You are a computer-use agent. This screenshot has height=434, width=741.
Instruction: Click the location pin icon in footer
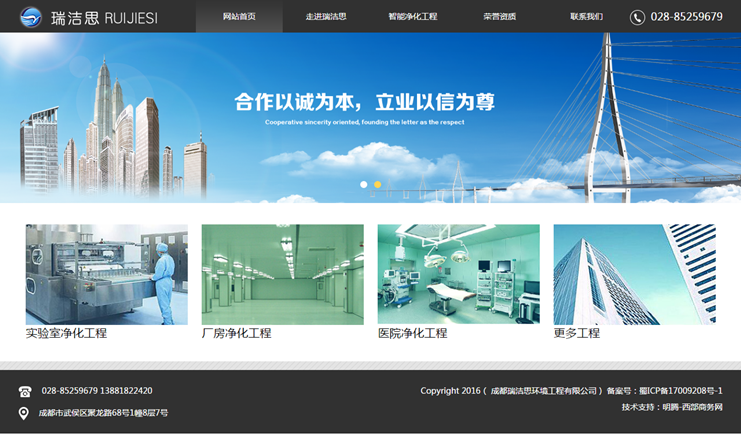point(24,413)
